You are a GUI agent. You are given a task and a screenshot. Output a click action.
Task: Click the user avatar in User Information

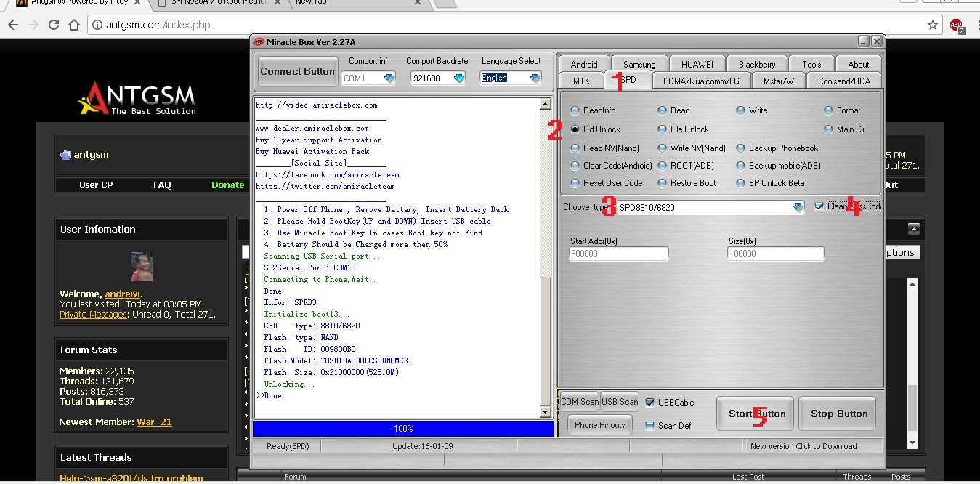[x=142, y=267]
